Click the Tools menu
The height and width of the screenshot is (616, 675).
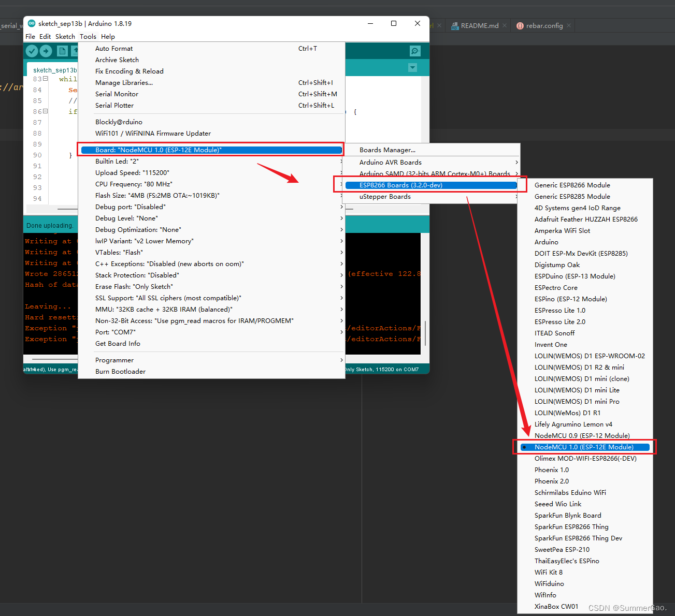tap(88, 37)
